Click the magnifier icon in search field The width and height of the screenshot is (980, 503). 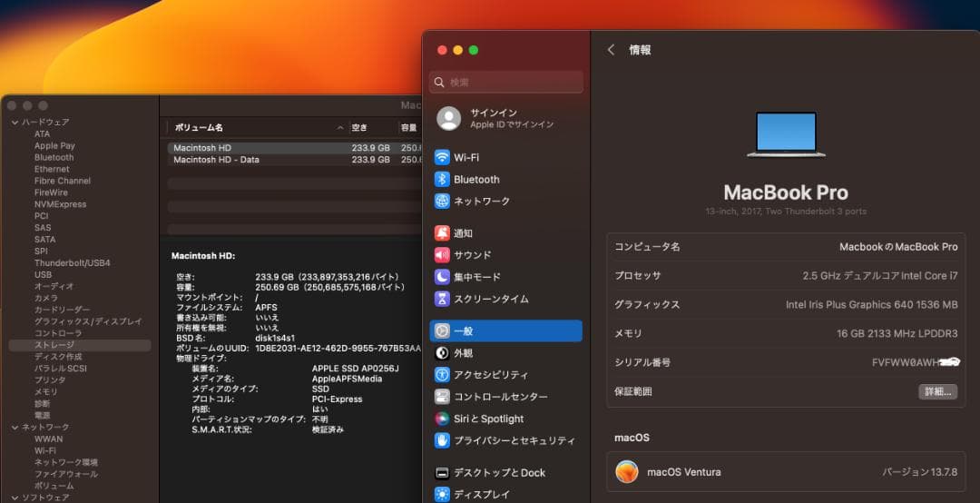tap(439, 83)
